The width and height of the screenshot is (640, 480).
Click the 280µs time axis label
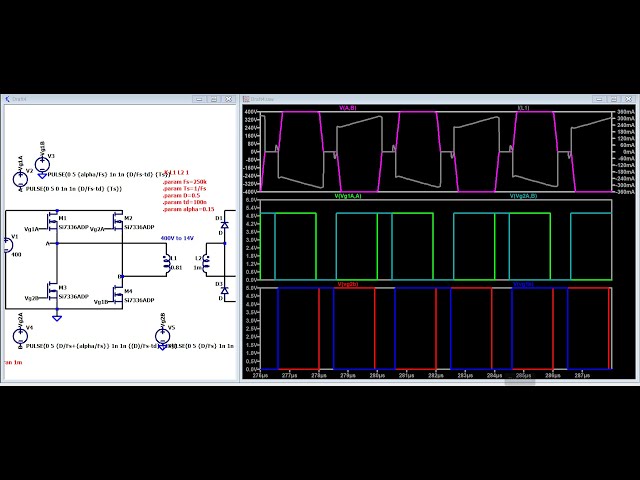click(377, 375)
